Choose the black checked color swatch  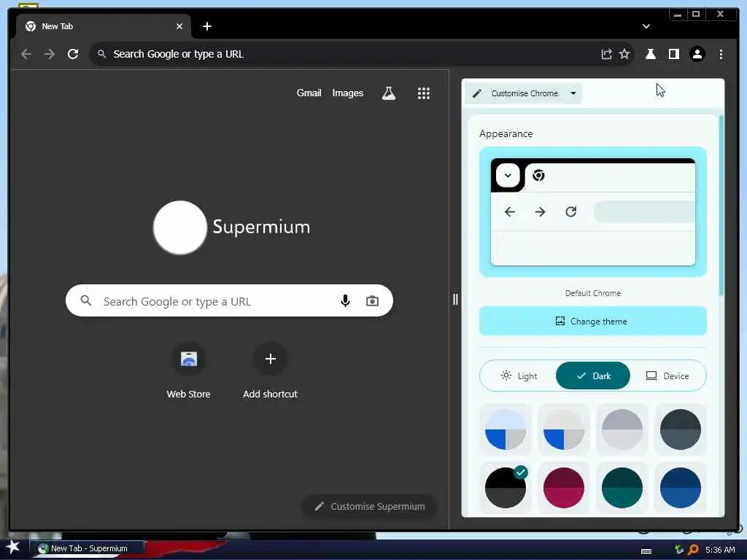click(506, 488)
